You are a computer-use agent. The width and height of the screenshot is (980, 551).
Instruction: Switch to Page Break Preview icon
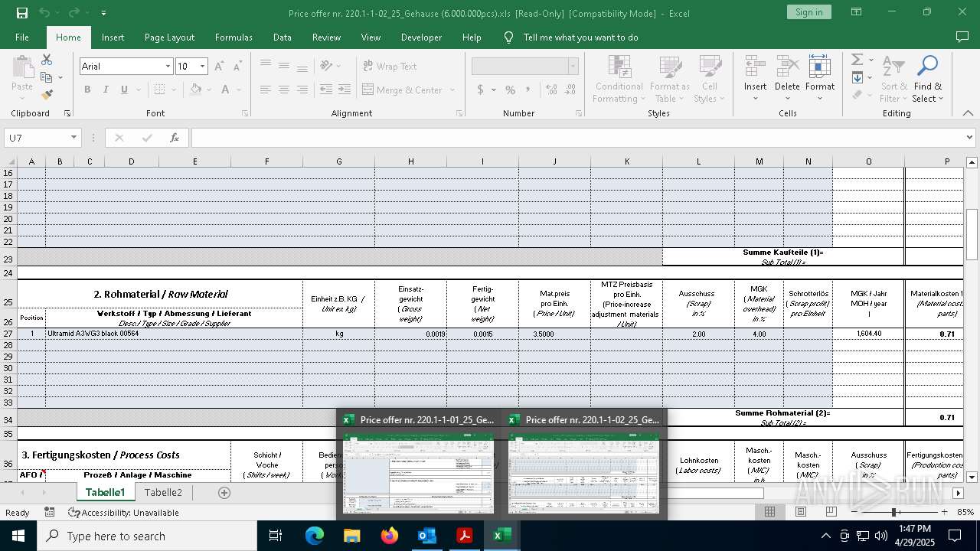830,512
